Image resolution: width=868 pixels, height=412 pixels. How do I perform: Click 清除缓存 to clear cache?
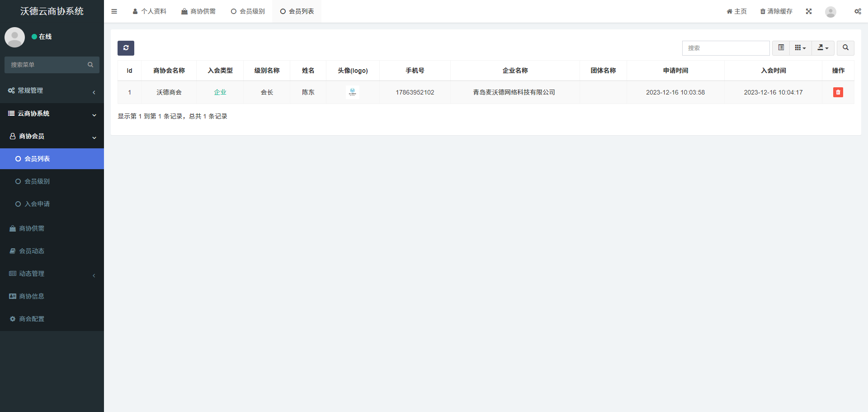[776, 11]
